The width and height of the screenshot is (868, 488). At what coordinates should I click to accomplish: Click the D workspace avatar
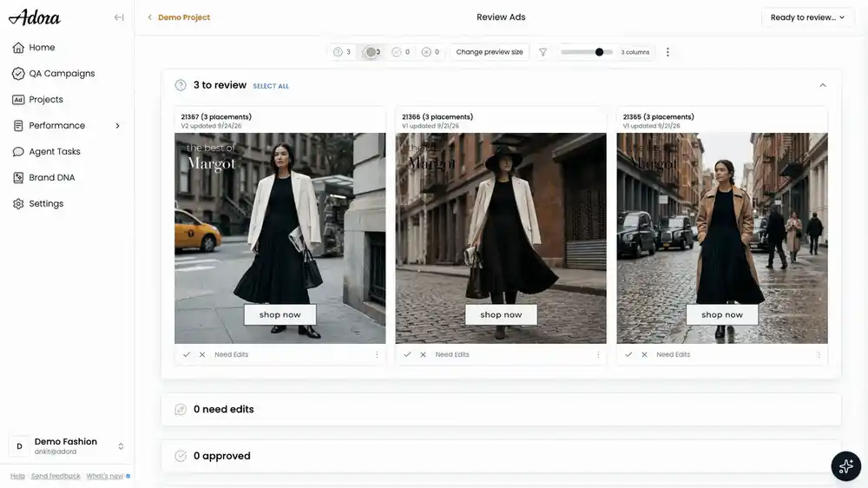pyautogui.click(x=19, y=446)
